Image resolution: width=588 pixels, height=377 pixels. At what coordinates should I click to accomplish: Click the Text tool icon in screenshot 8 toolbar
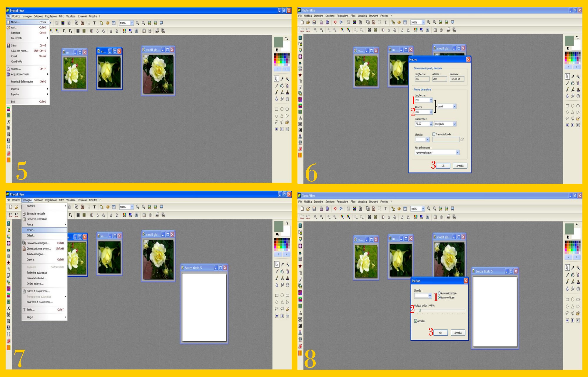click(386, 209)
